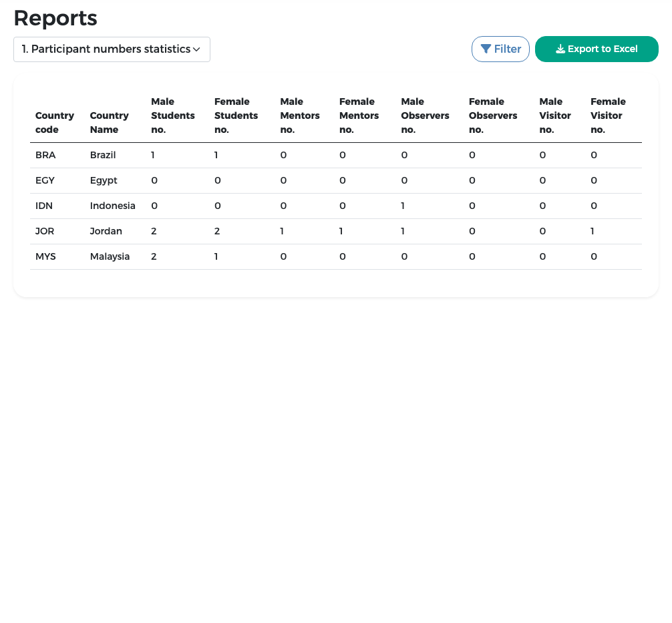Click Egypt's Male Students value
The height and width of the screenshot is (623, 672).
click(154, 180)
